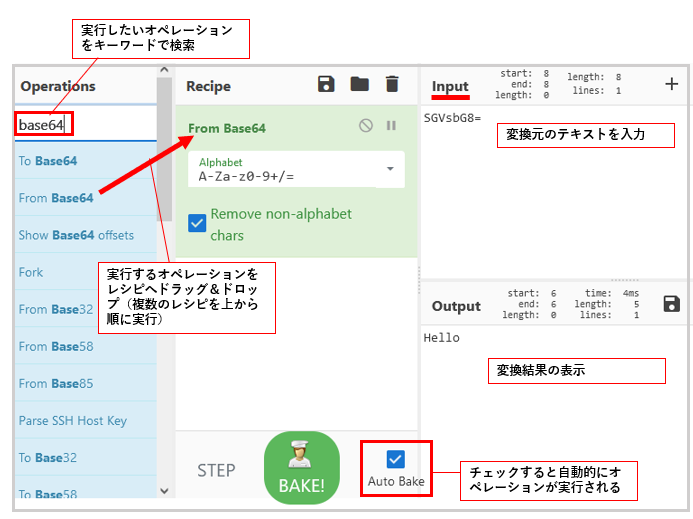
Task: Click the STEP button
Action: 216,471
